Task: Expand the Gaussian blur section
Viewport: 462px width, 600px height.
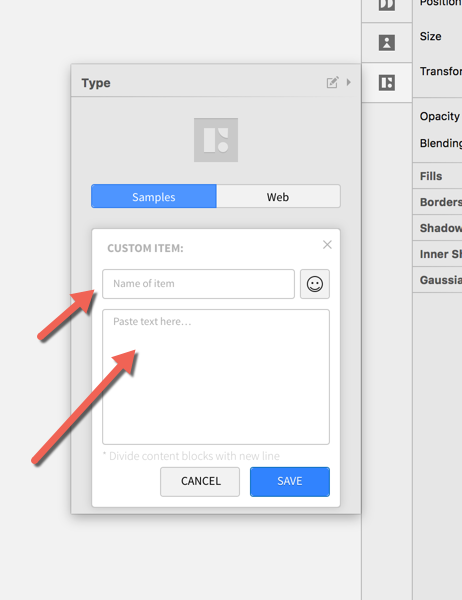Action: [437, 280]
